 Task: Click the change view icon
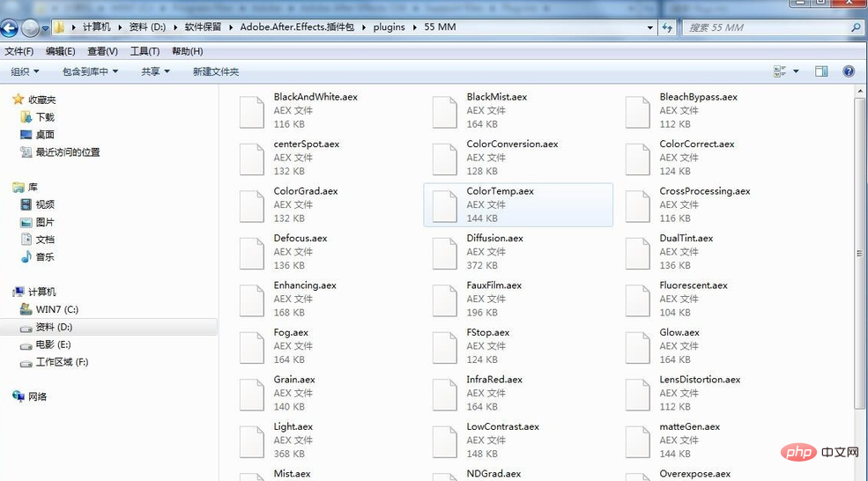(x=780, y=71)
